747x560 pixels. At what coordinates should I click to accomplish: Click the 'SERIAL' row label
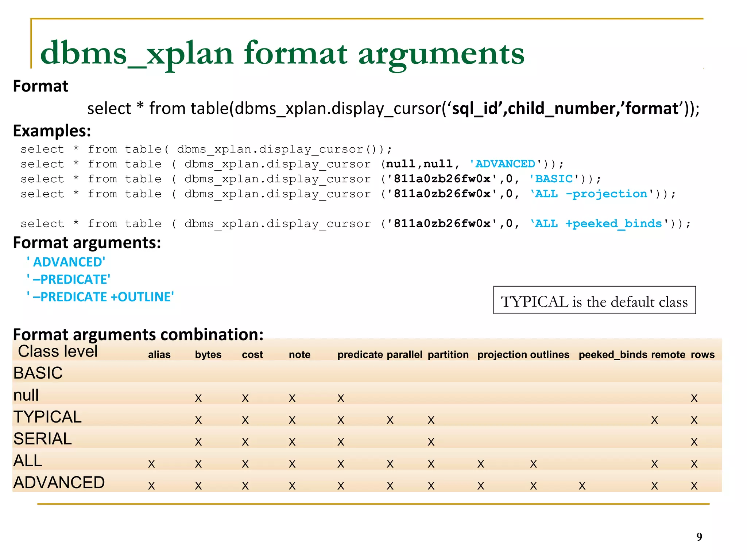pos(43,439)
